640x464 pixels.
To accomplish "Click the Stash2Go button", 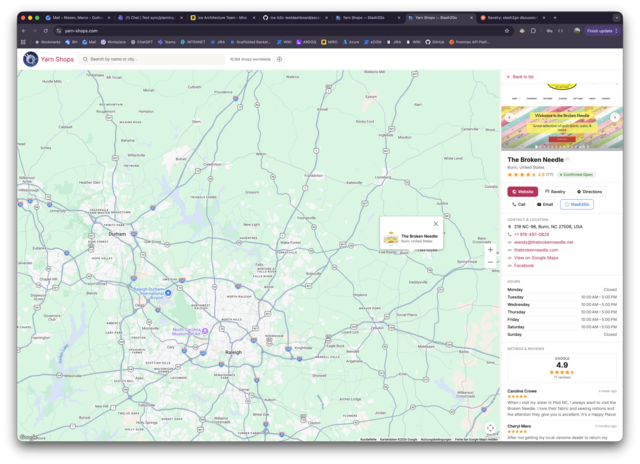I will pyautogui.click(x=578, y=204).
